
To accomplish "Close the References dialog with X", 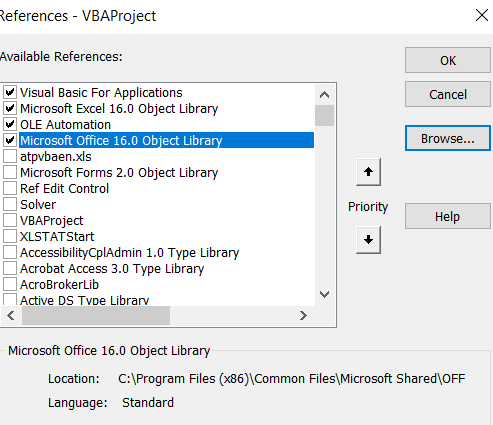I will (482, 15).
